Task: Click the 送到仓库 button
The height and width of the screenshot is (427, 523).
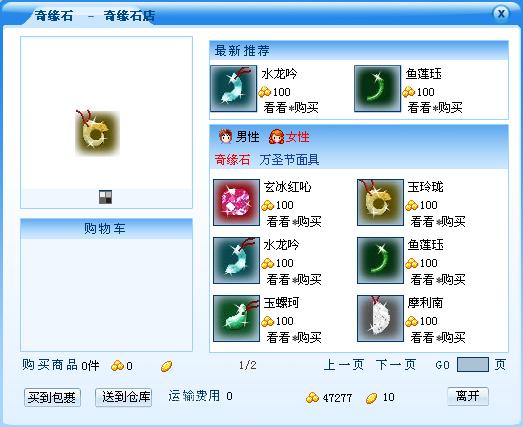Action: coord(124,397)
